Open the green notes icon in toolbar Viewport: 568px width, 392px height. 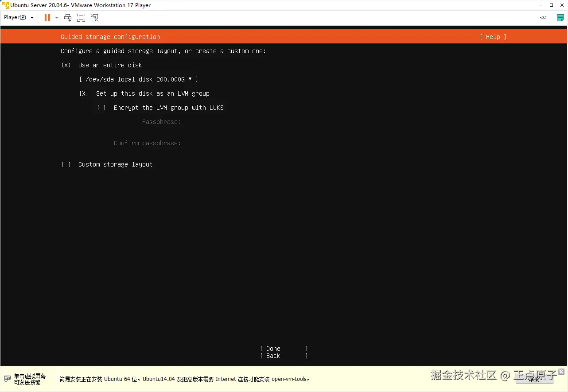(560, 18)
